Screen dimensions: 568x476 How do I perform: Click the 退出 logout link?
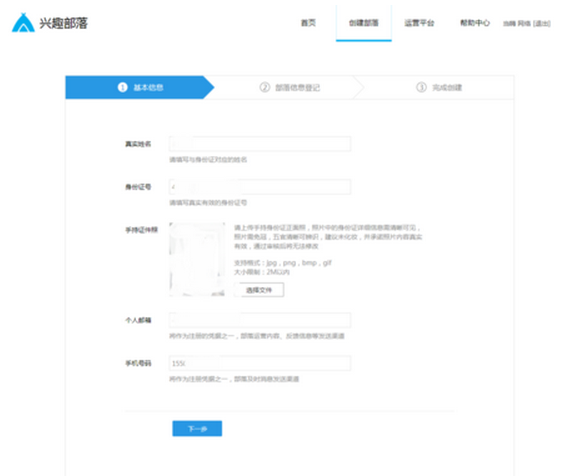[x=542, y=24]
